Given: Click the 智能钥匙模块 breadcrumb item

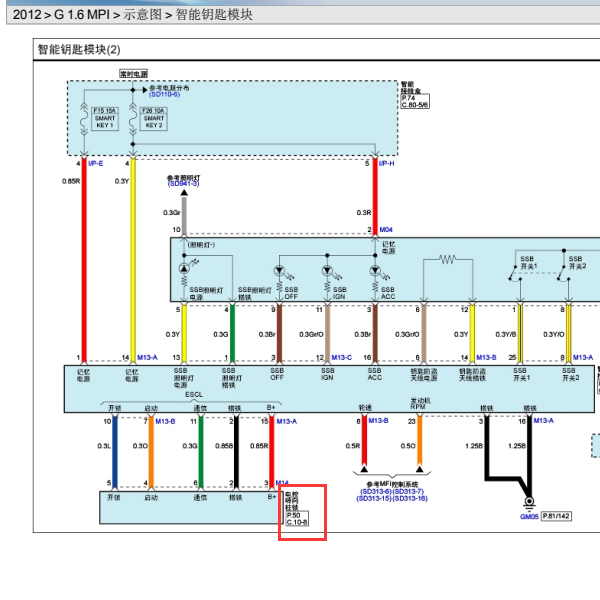Looking at the screenshot, I should 214,15.
